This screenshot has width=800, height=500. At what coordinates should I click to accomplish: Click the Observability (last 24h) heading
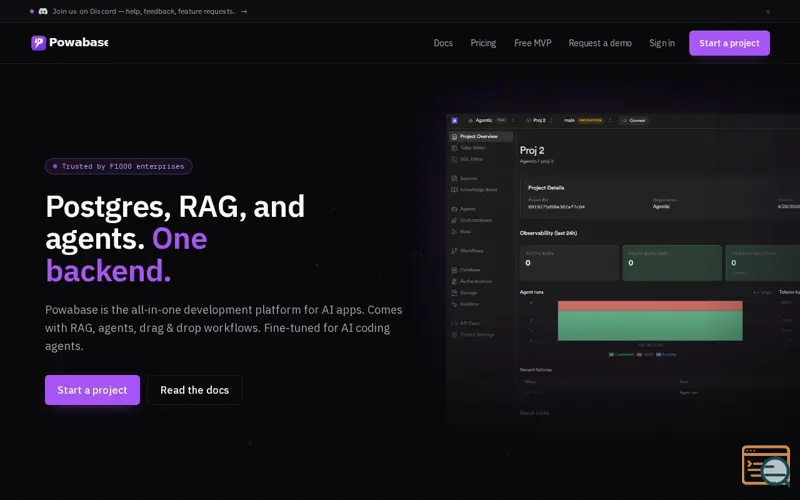[x=548, y=233]
